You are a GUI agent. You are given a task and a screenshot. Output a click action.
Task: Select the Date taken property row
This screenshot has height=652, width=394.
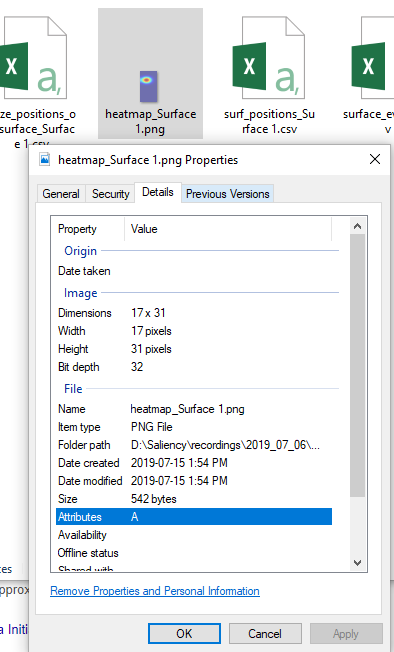tap(194, 271)
